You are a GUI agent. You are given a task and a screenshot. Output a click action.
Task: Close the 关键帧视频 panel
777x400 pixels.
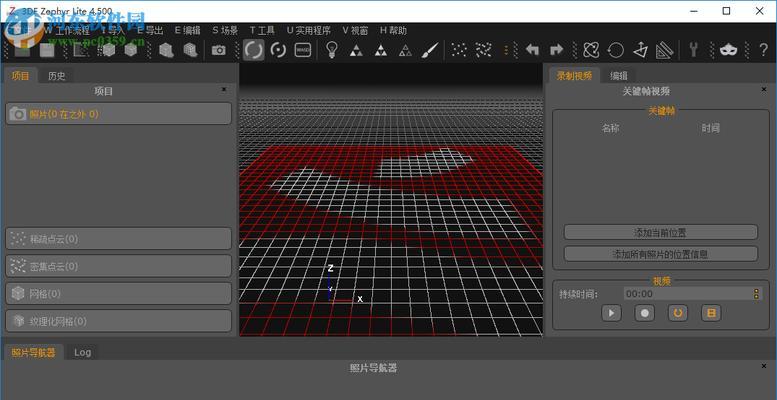coord(764,89)
